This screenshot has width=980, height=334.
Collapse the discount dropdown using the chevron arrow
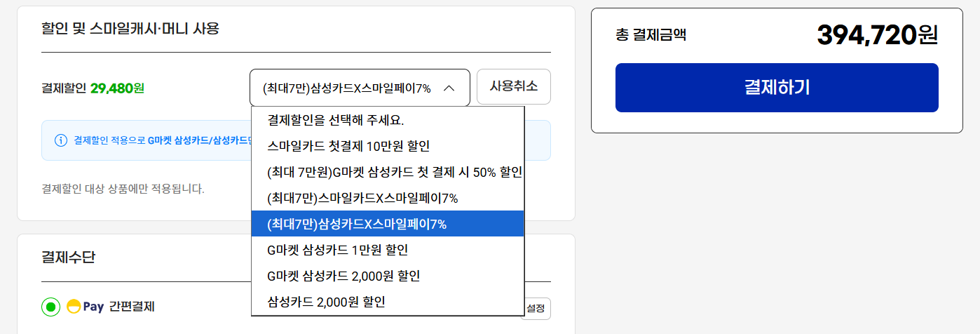(x=449, y=88)
